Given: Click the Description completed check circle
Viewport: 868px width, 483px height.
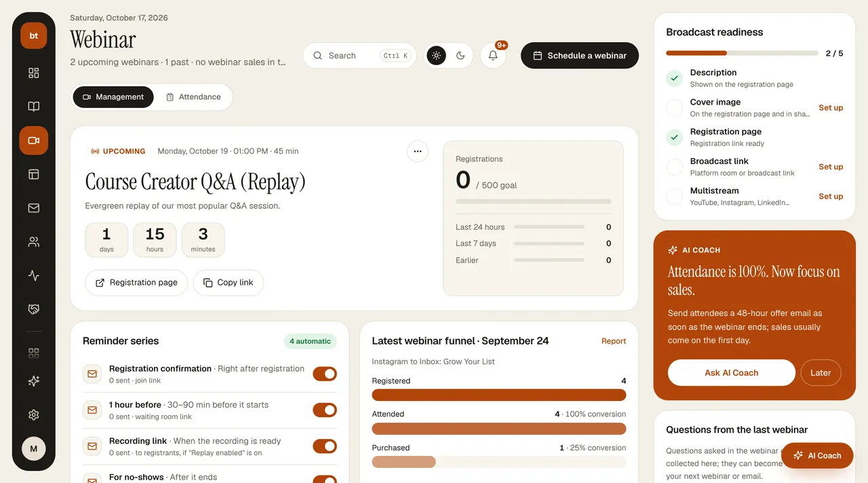Looking at the screenshot, I should [x=674, y=78].
